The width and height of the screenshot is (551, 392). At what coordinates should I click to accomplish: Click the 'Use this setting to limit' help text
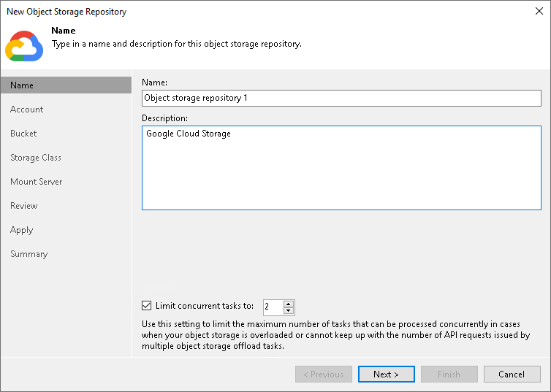[335, 335]
